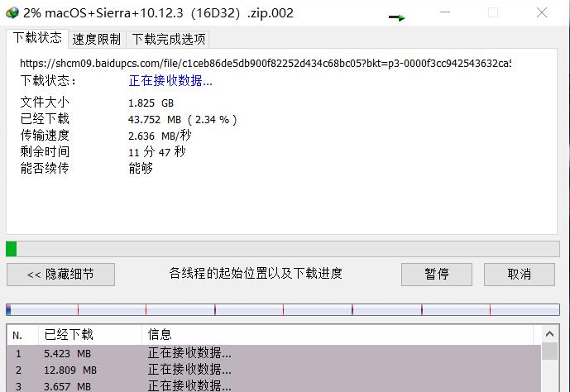
Task: Cancel the download with 取消 button
Action: pyautogui.click(x=519, y=275)
